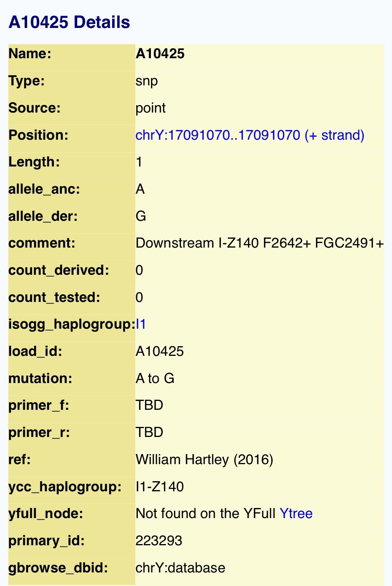Click the William Hartley (2016) reference
Viewport: 392px width, 586px height.
pyautogui.click(x=205, y=459)
